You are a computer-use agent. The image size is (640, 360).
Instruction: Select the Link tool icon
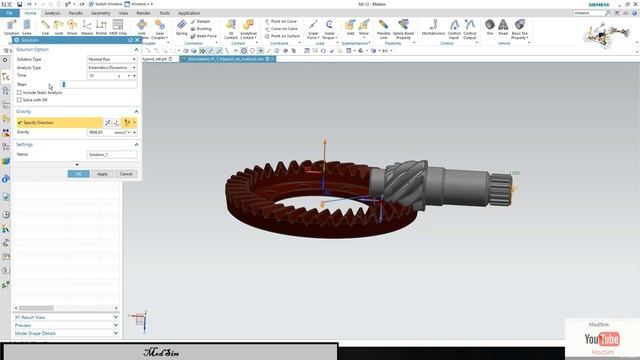click(45, 27)
